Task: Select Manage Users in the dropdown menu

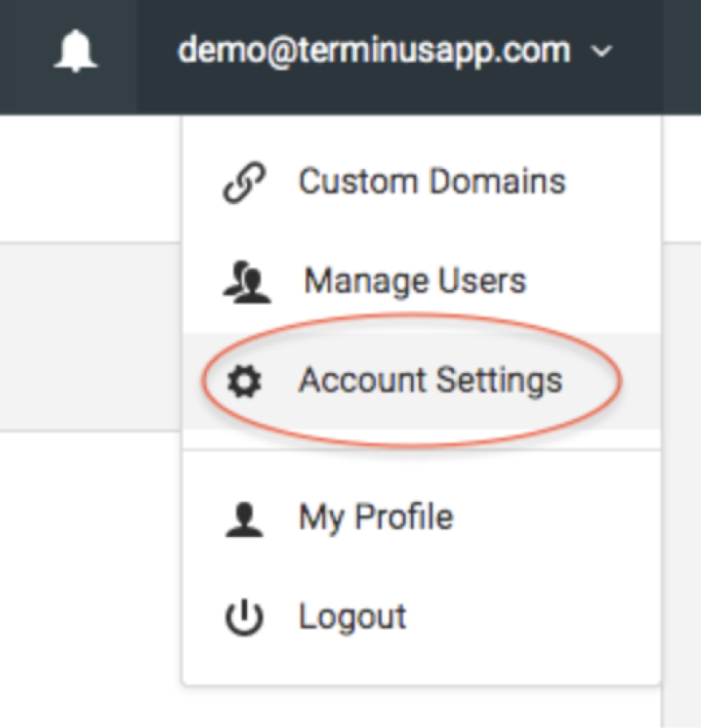Action: click(x=414, y=279)
